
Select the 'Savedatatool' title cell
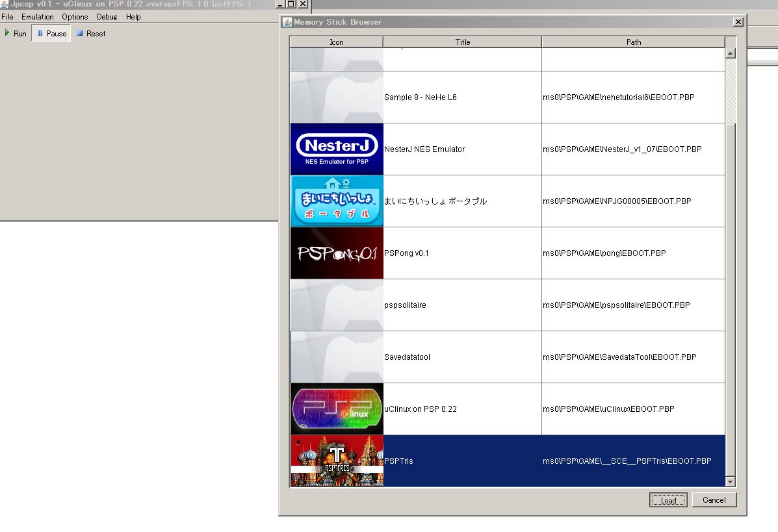(x=462, y=357)
